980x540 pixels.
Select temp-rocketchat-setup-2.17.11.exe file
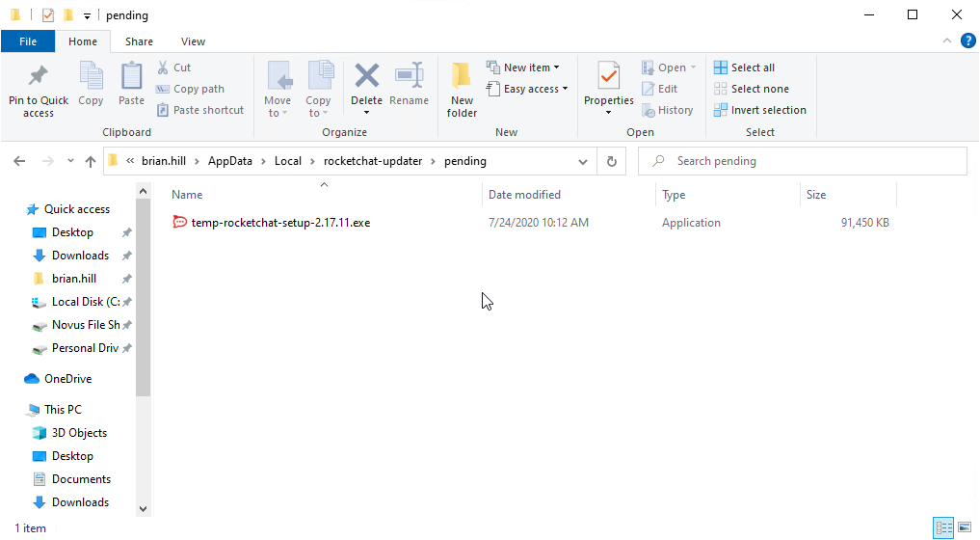(280, 223)
